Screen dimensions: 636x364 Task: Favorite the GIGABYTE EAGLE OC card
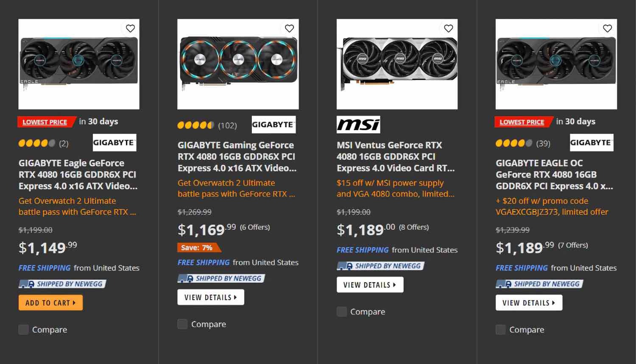[607, 28]
